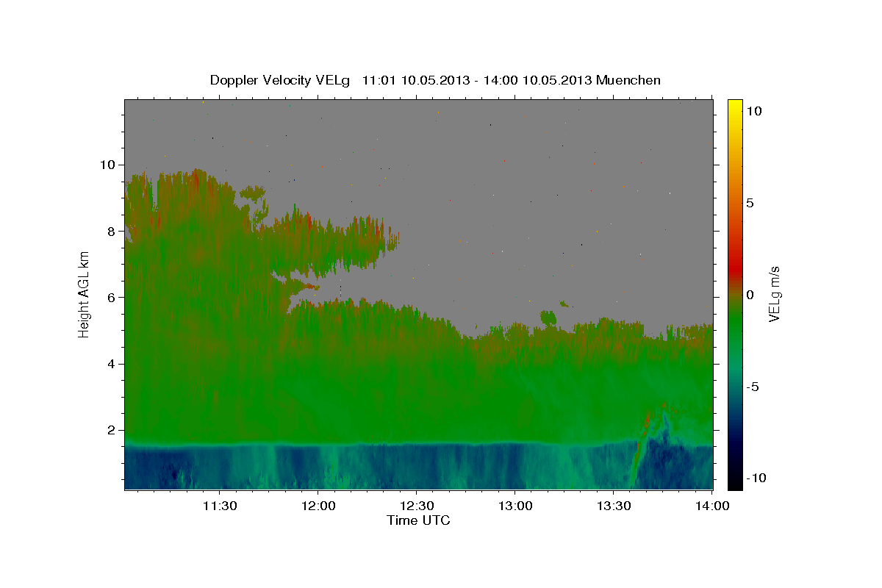Screen dimensions: 882x588
Task: Click the 14:00 time tick label
Action: tap(711, 506)
